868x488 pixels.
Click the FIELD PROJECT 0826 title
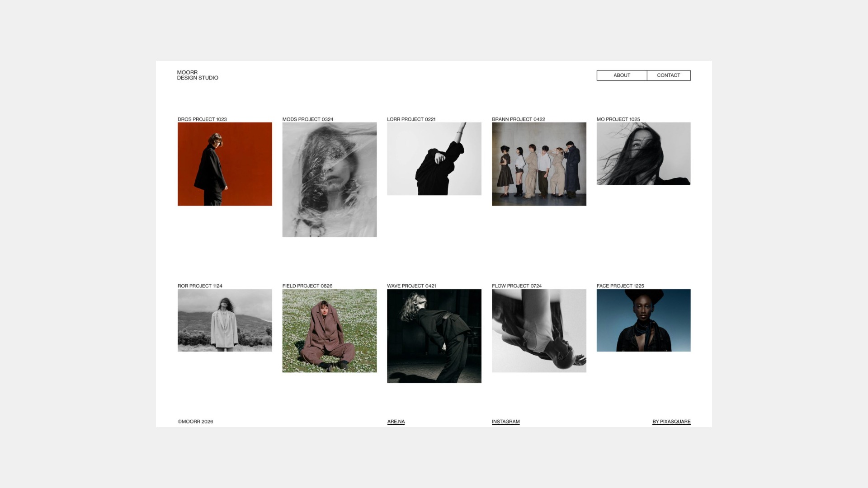coord(307,286)
